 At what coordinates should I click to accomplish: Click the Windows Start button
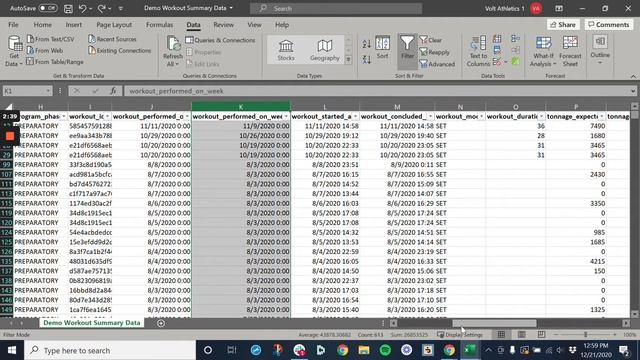(x=11, y=350)
